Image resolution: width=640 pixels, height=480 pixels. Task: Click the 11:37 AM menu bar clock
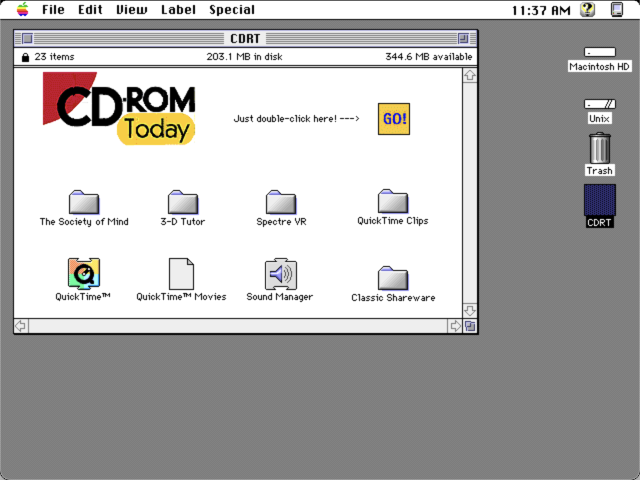541,10
